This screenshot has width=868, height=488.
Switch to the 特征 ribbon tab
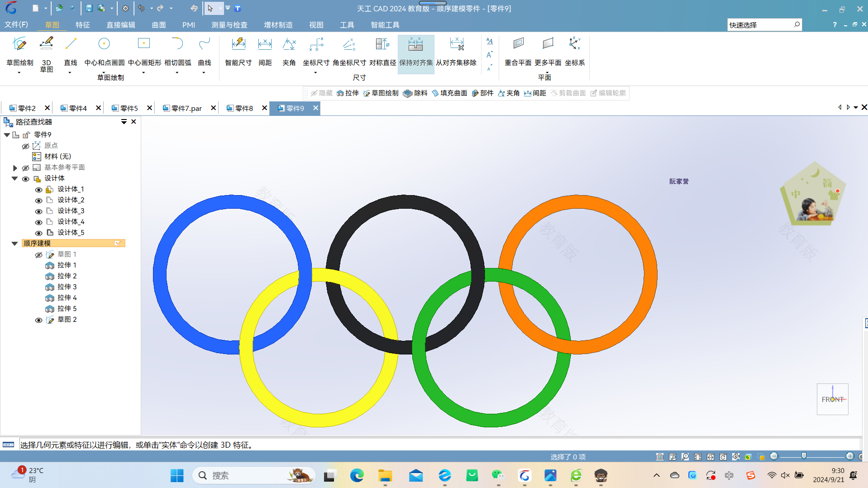click(82, 24)
